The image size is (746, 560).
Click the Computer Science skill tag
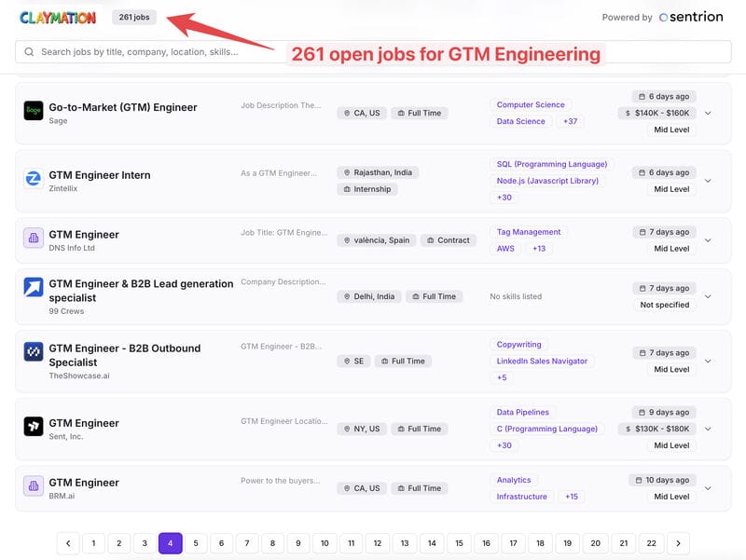pyautogui.click(x=531, y=104)
